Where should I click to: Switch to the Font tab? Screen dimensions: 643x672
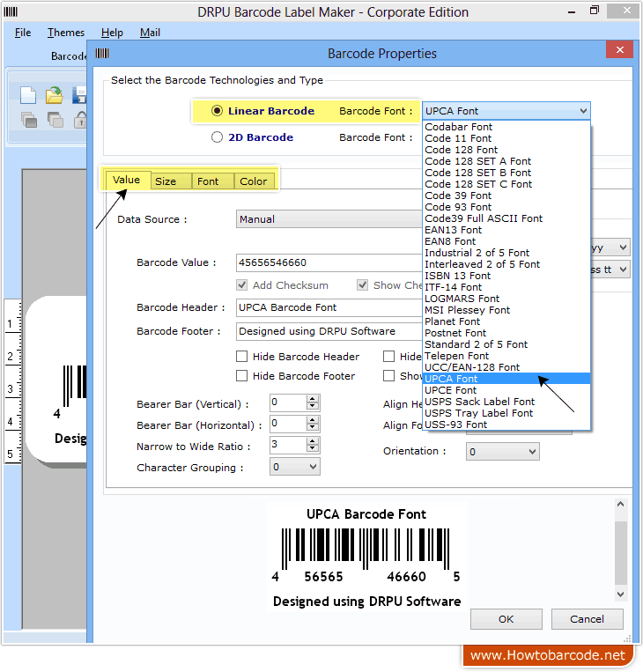pyautogui.click(x=212, y=181)
